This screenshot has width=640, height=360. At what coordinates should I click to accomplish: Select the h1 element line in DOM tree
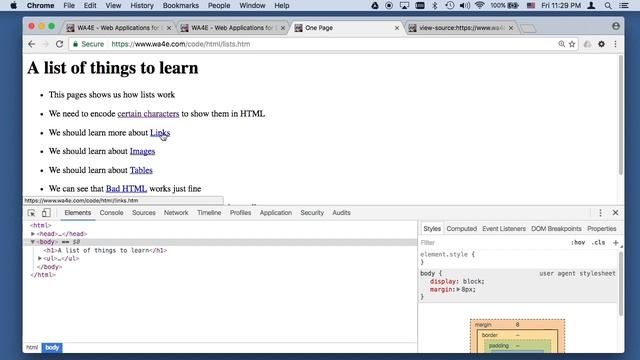(x=105, y=250)
